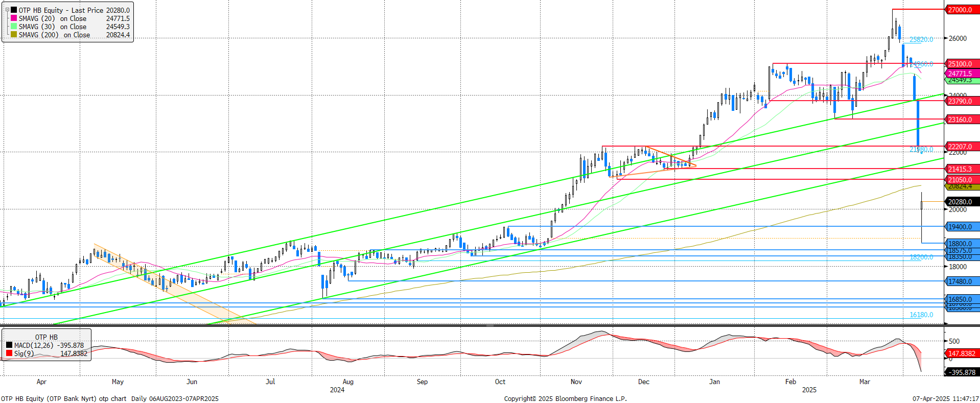This screenshot has width=980, height=403.
Task: Click the legend value 24771.5
Action: click(x=118, y=18)
